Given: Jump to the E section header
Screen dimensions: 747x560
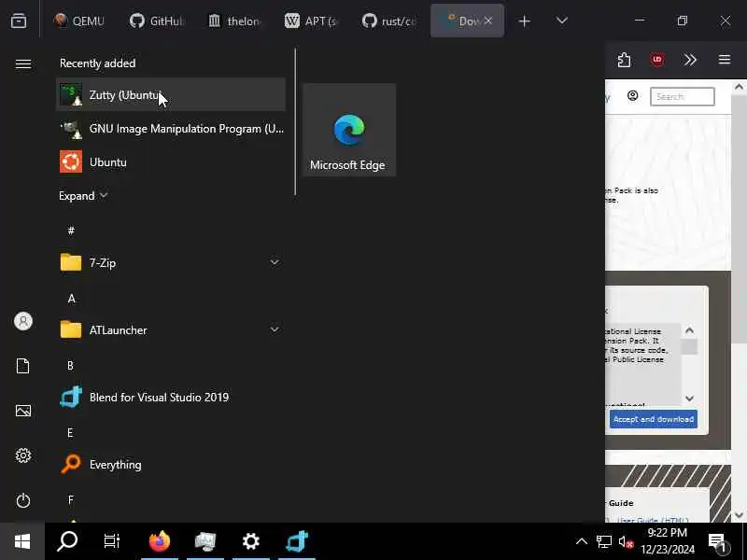Looking at the screenshot, I should 71,433.
